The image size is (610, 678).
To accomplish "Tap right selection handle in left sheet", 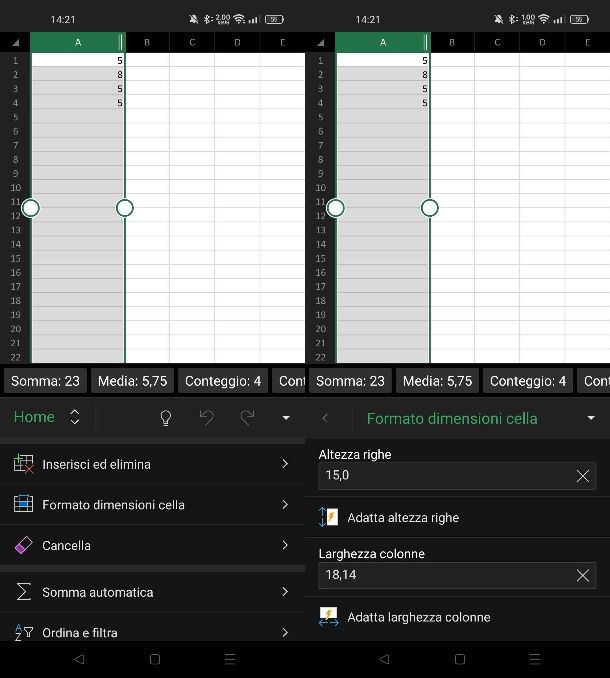I will tap(125, 208).
